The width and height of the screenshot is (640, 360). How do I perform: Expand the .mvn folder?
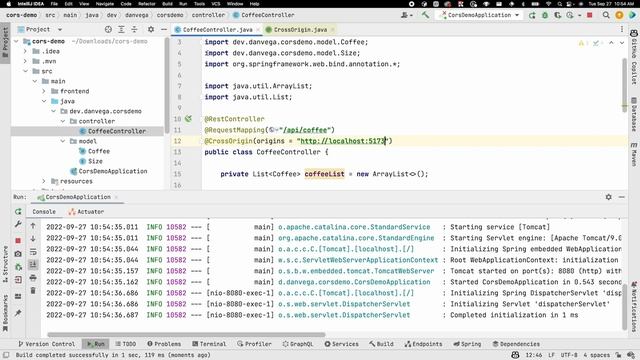click(x=25, y=61)
